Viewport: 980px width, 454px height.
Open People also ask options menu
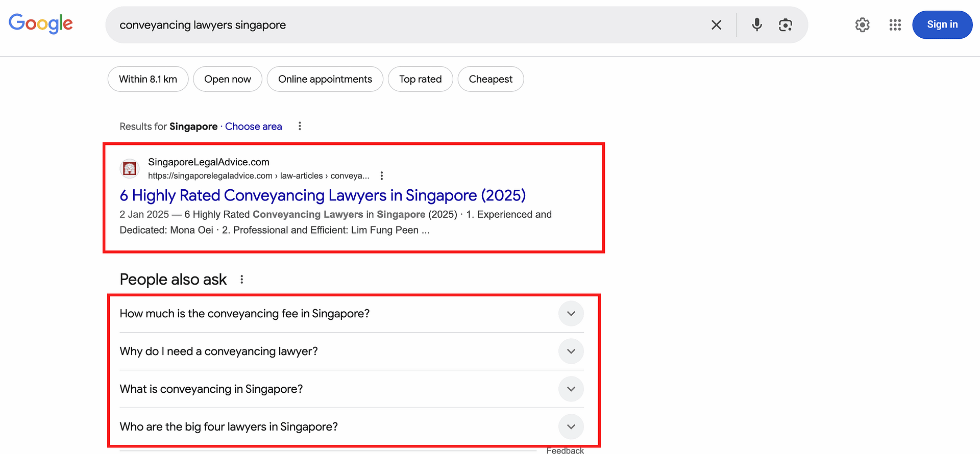click(242, 280)
